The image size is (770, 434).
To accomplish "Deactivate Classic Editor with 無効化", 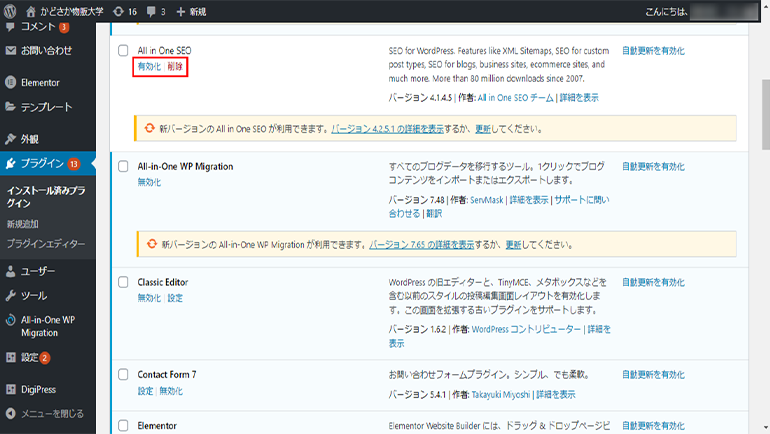I will click(x=149, y=298).
